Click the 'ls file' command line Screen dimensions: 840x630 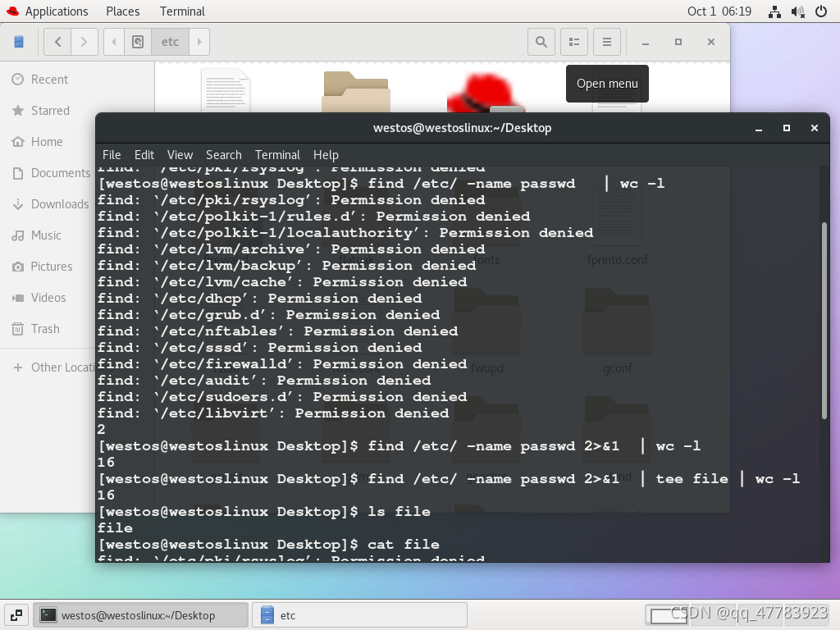click(264, 512)
